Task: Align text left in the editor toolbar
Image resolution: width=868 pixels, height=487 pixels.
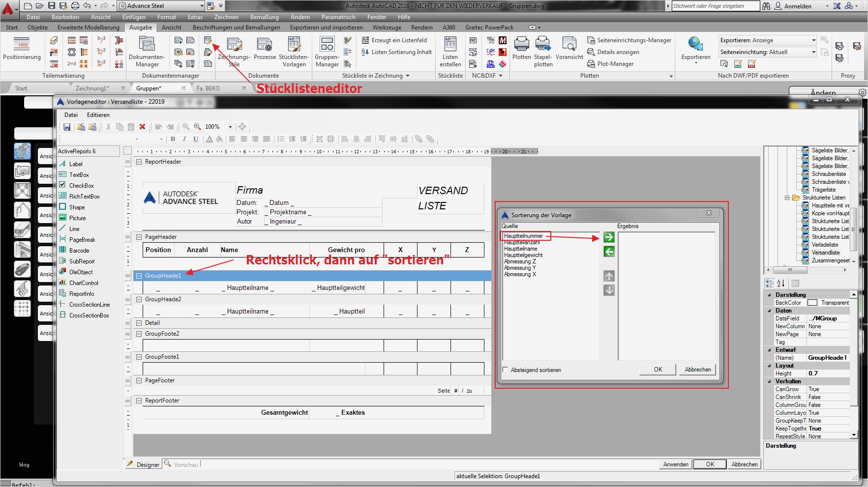Action: click(232, 139)
